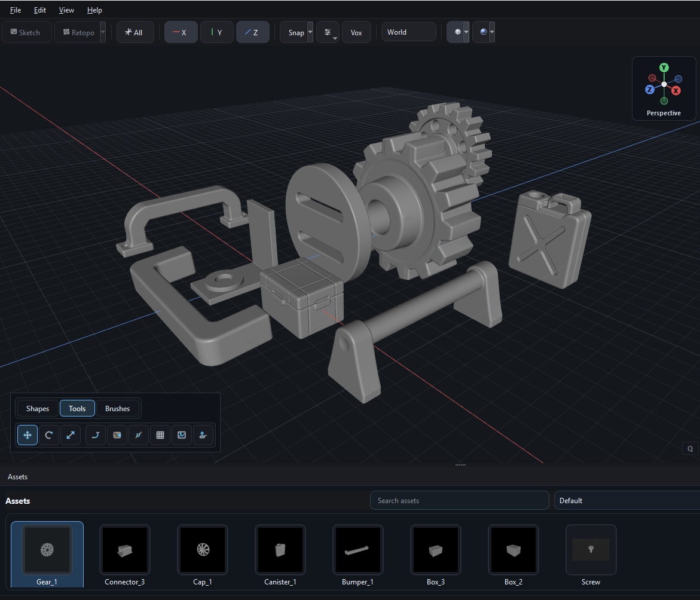Image resolution: width=700 pixels, height=600 pixels.
Task: Switch to the Brushes tab
Action: (x=117, y=409)
